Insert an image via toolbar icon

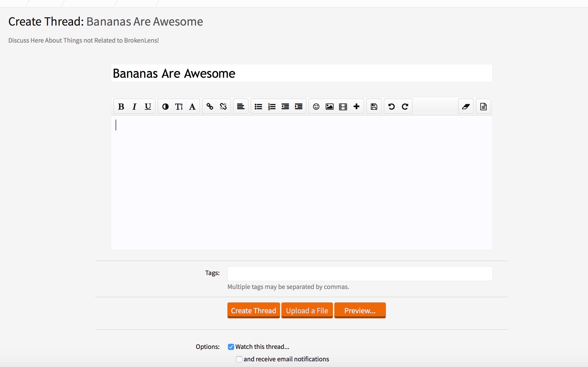point(330,106)
